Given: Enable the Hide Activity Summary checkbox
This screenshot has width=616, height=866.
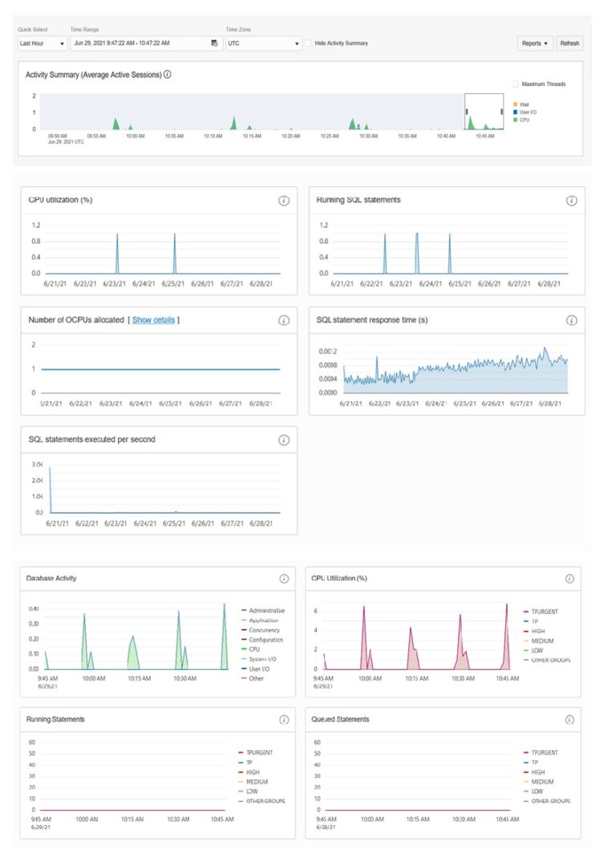Looking at the screenshot, I should click(309, 43).
